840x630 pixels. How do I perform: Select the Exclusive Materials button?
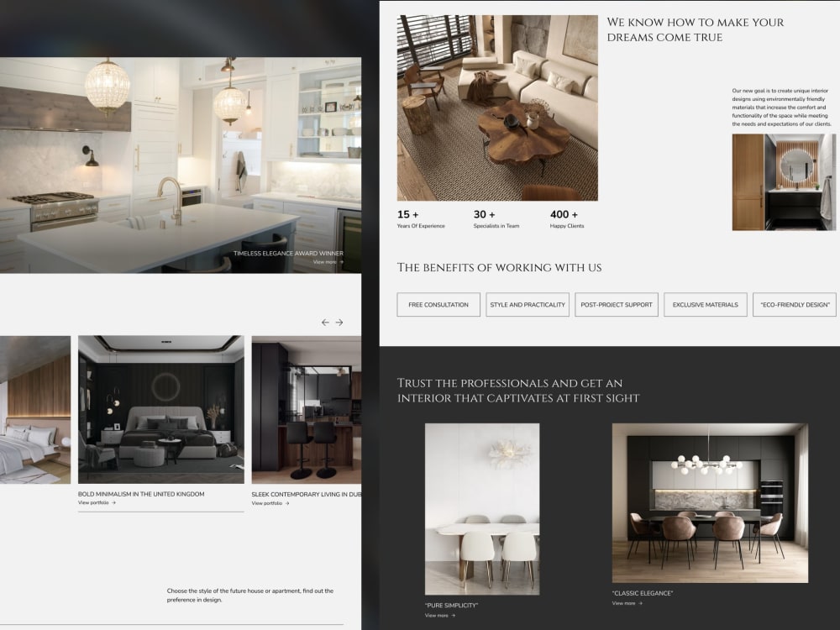tap(706, 304)
